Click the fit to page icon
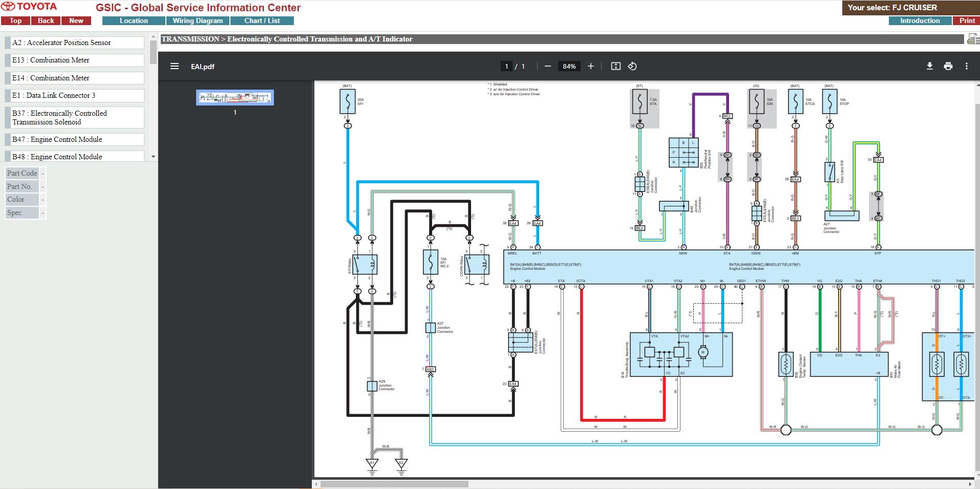The height and width of the screenshot is (489, 980). coord(616,66)
